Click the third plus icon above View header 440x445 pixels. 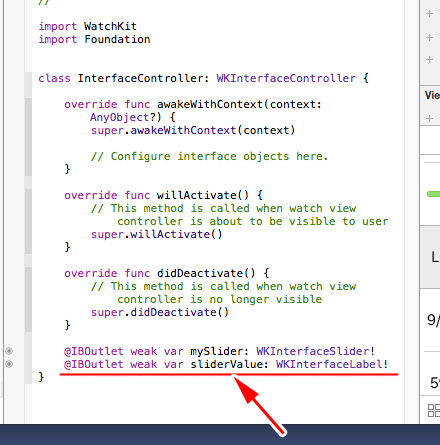click(430, 60)
